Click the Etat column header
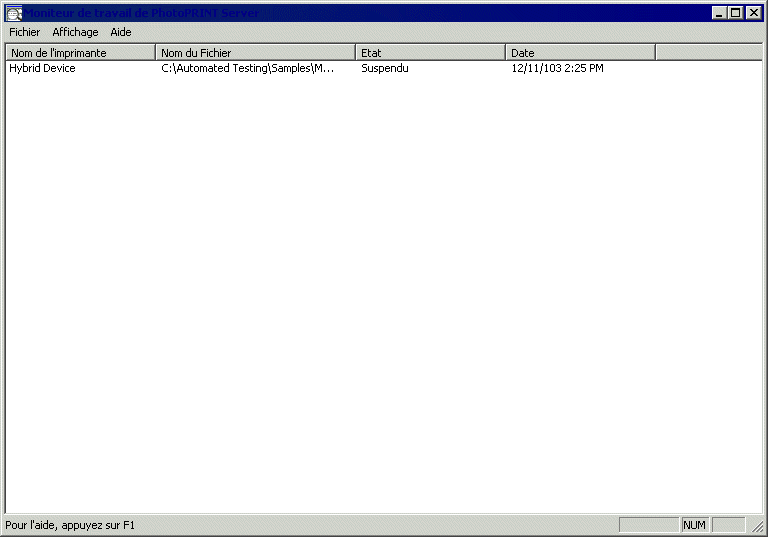This screenshot has width=768, height=537. [x=431, y=52]
